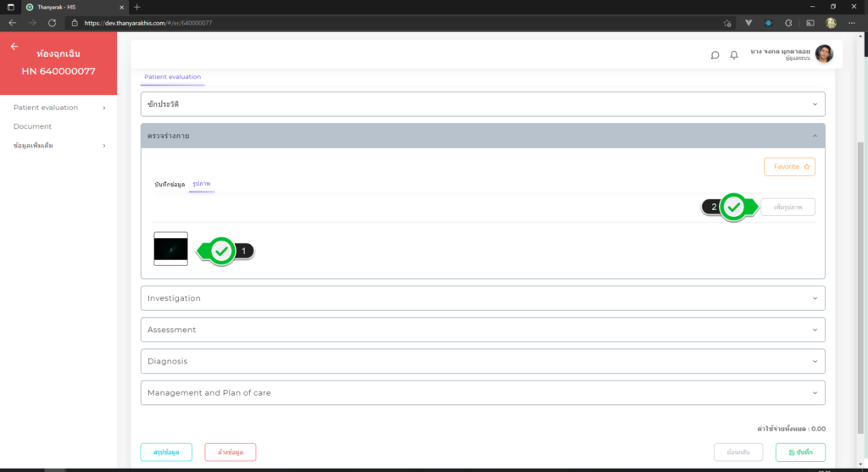The height and width of the screenshot is (472, 868).
Task: Open the chat message icon in the header
Action: (715, 55)
